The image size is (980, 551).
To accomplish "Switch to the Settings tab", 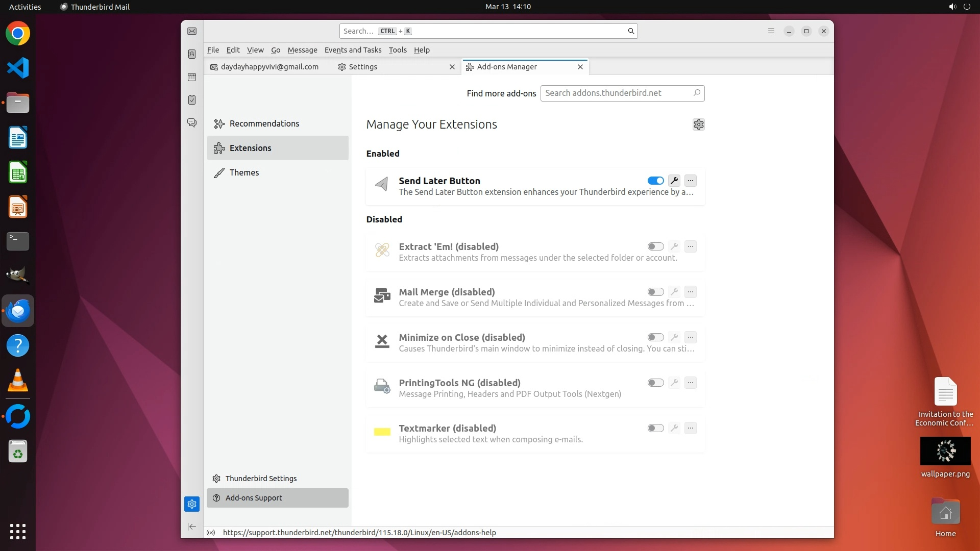I will [x=363, y=67].
